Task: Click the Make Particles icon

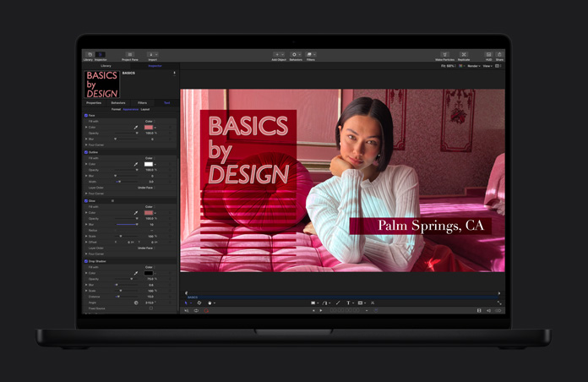Action: tap(445, 56)
